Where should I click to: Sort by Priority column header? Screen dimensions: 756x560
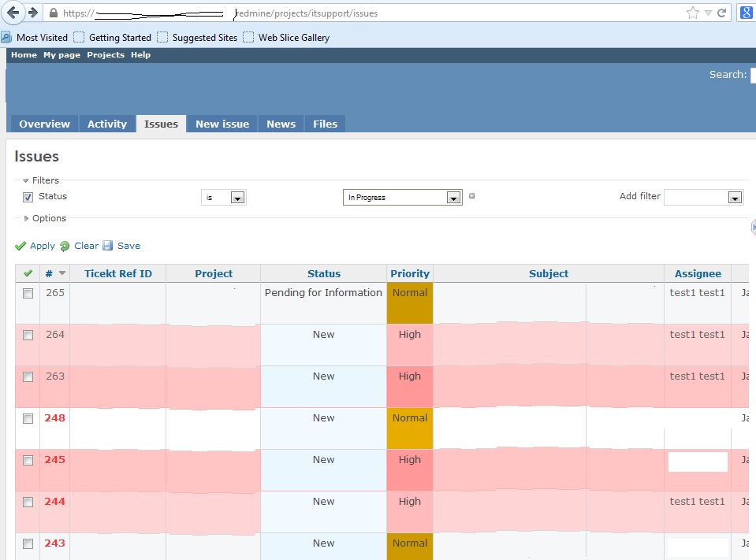click(410, 273)
